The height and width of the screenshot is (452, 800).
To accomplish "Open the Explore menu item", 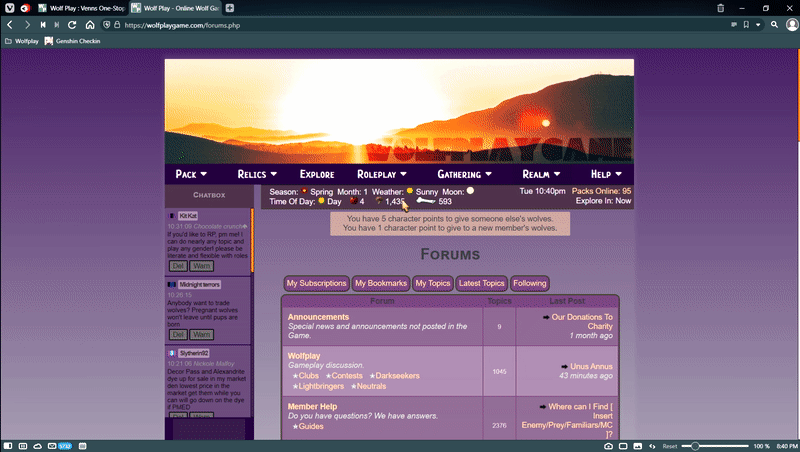I will [317, 174].
